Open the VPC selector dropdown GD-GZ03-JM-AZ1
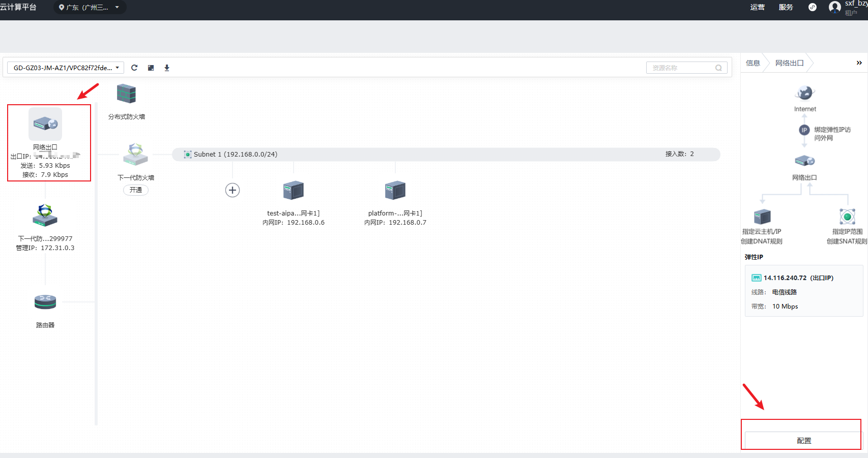 click(66, 68)
